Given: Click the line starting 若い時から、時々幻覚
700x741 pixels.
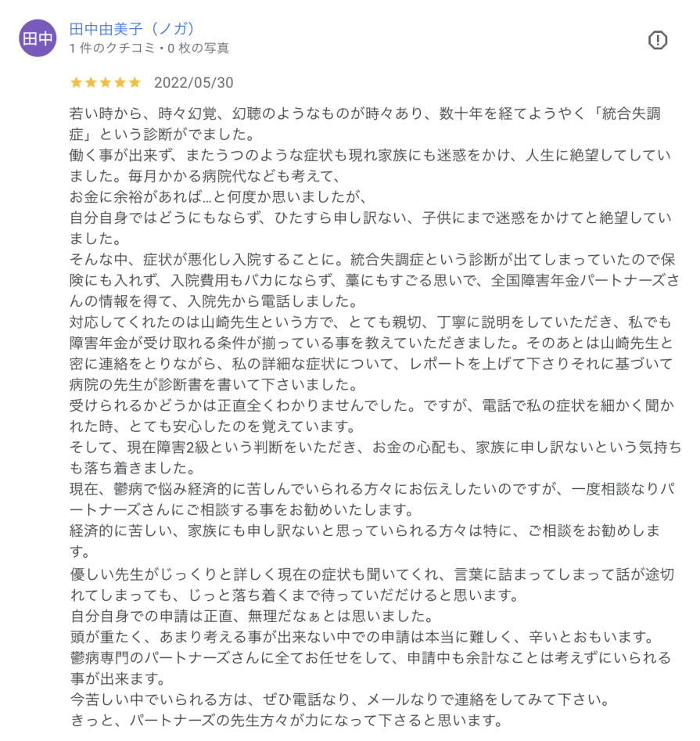Looking at the screenshot, I should (x=365, y=114).
